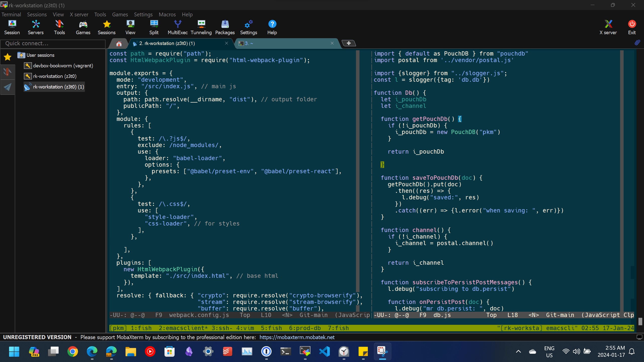Open the Tools toolbar icon
Viewport: 644px width, 362px height.
tap(59, 27)
